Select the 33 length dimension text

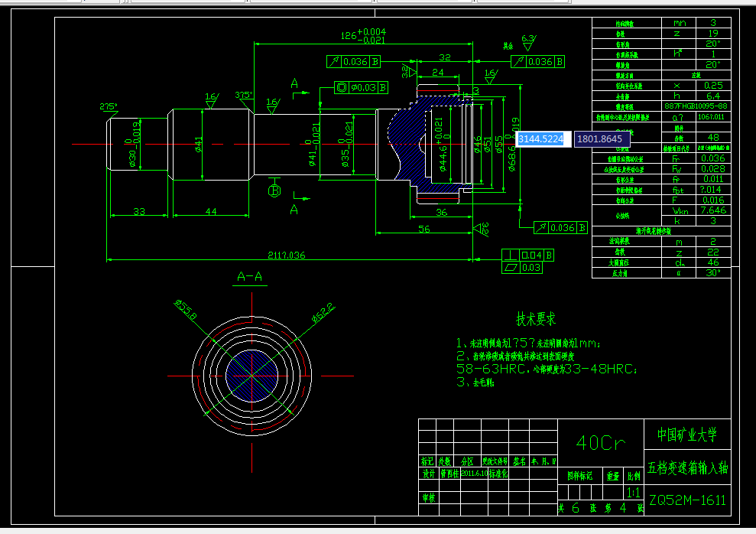[139, 211]
